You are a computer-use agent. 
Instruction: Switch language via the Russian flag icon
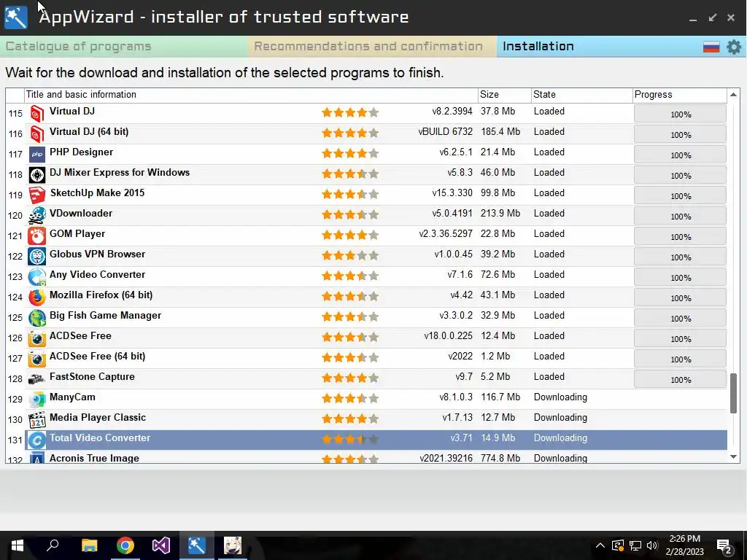tap(711, 47)
